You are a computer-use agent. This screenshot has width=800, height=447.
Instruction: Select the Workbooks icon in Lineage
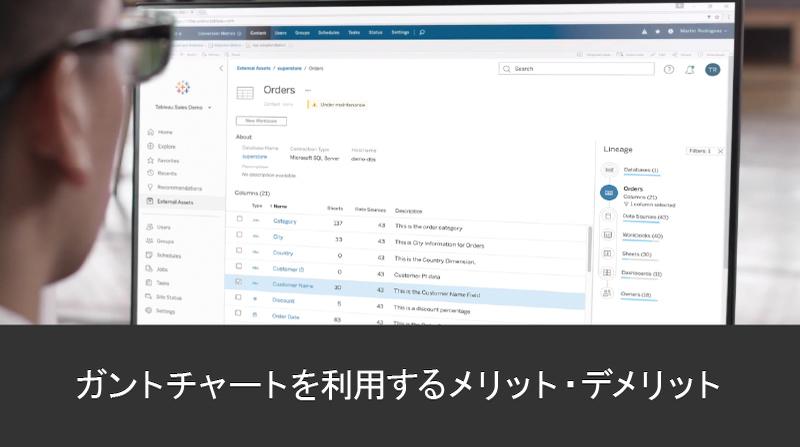[607, 236]
